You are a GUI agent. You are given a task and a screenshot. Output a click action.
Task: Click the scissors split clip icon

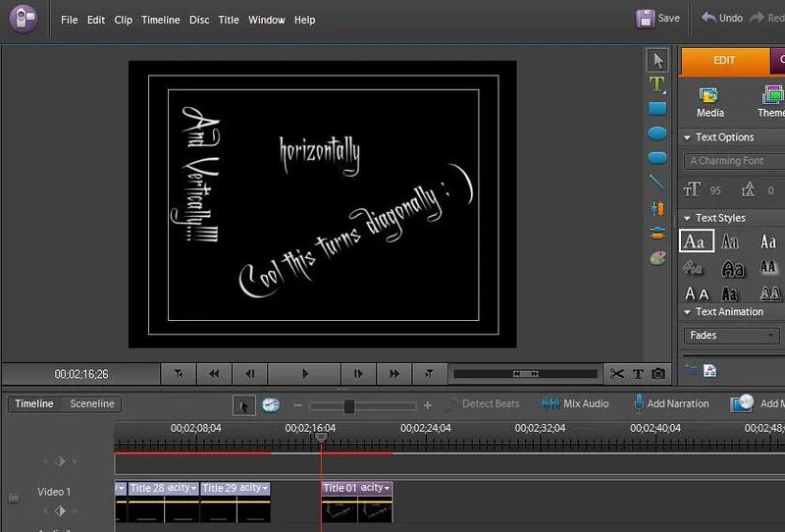coord(617,374)
